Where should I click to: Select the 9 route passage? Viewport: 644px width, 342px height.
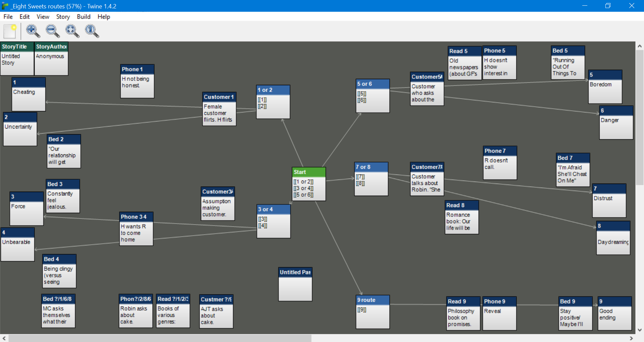pos(373,312)
